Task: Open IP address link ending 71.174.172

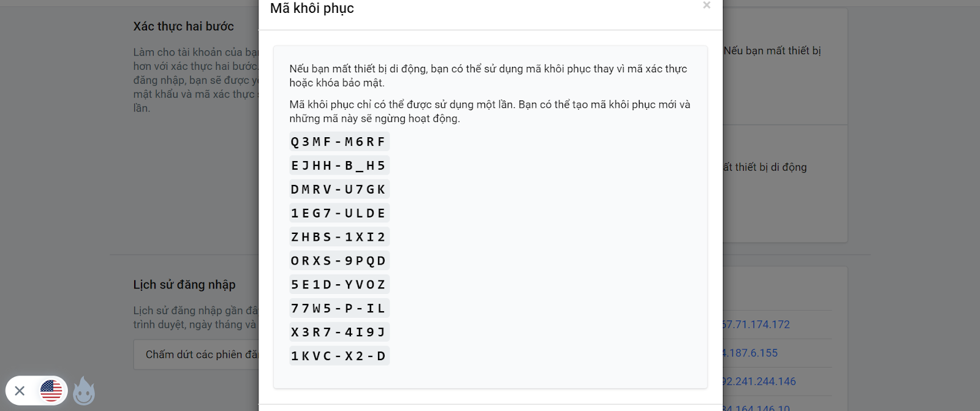Action: pyautogui.click(x=756, y=325)
